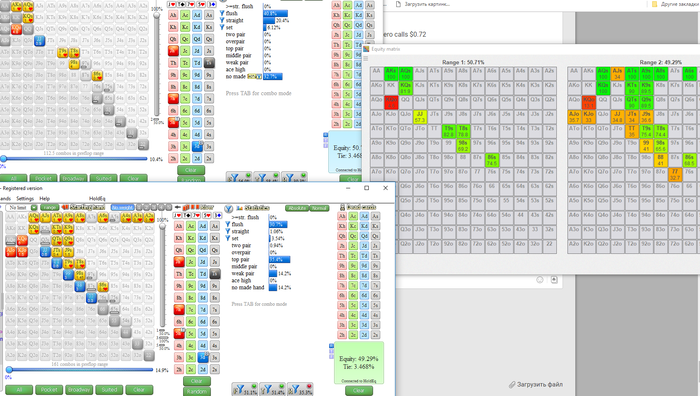Toggle the Ac card in upper board grid
The width and height of the screenshot is (700, 396).
(x=185, y=15)
